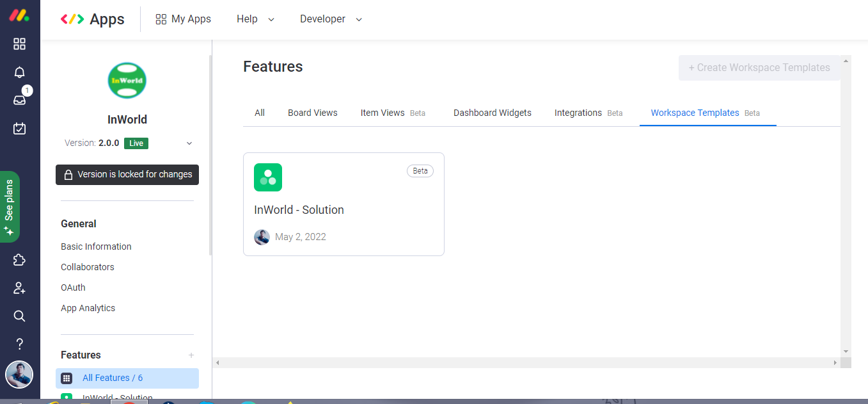
Task: Click the Version is locked lock icon
Action: click(68, 175)
